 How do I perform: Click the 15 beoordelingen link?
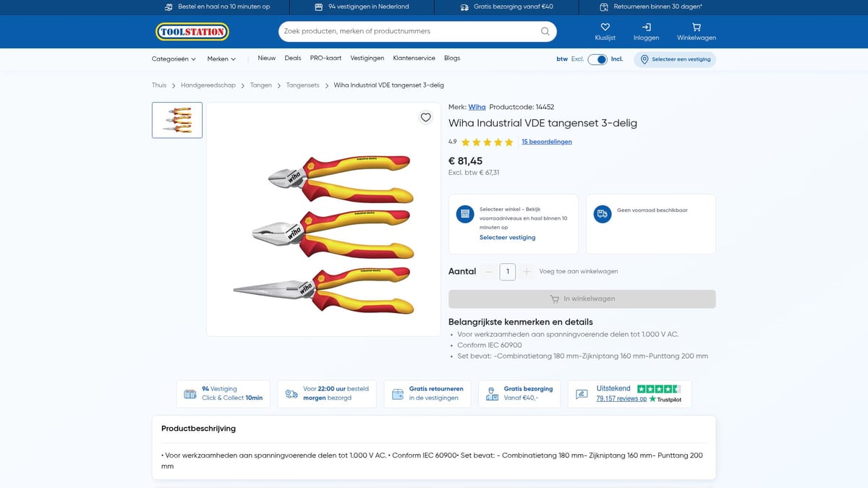tap(546, 142)
